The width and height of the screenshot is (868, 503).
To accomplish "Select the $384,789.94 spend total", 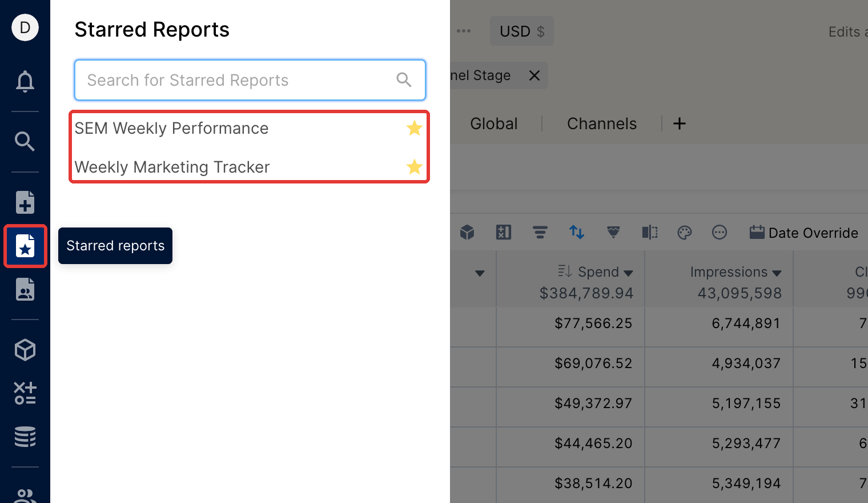I will pos(586,293).
